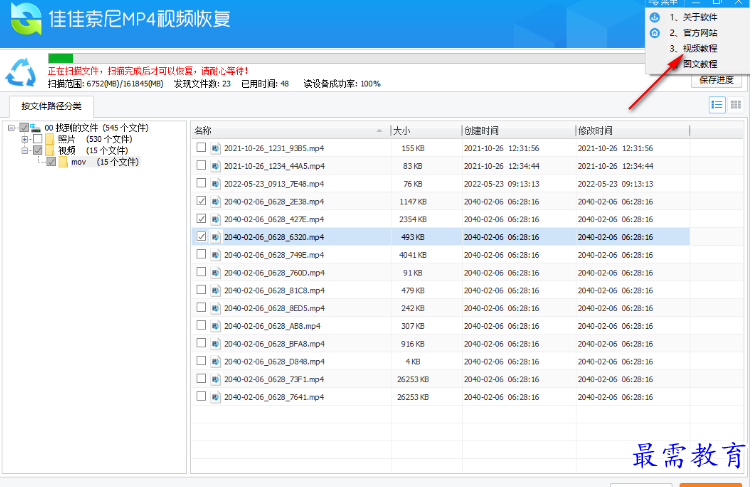Open the 图文教程 menu entry
This screenshot has width=754, height=487.
(x=700, y=64)
